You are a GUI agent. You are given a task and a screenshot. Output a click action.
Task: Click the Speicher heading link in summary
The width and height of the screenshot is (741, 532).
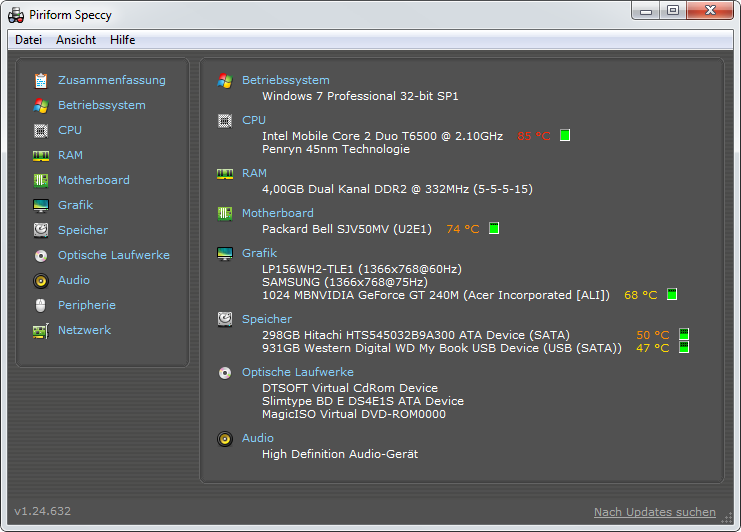pyautogui.click(x=267, y=319)
